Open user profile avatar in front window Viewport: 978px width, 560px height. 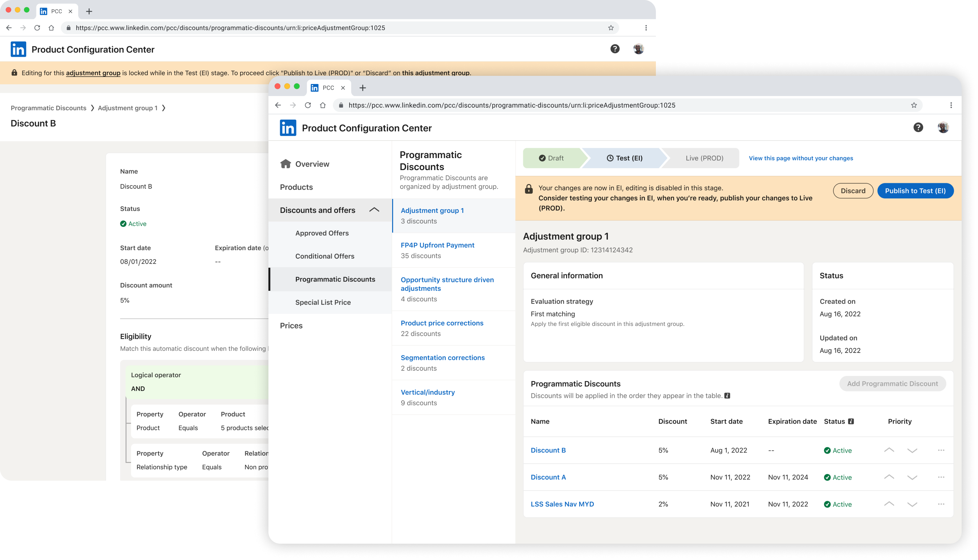click(943, 127)
